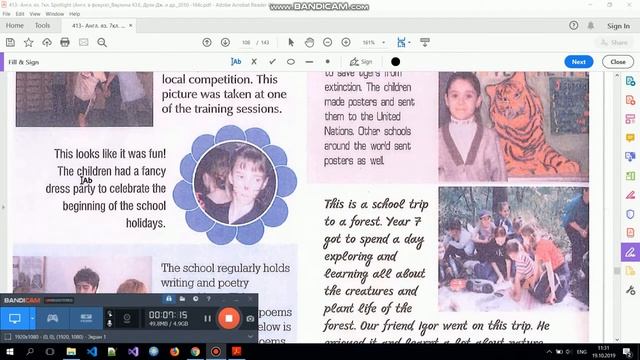Stop the Bandicam recording

pyautogui.click(x=229, y=318)
